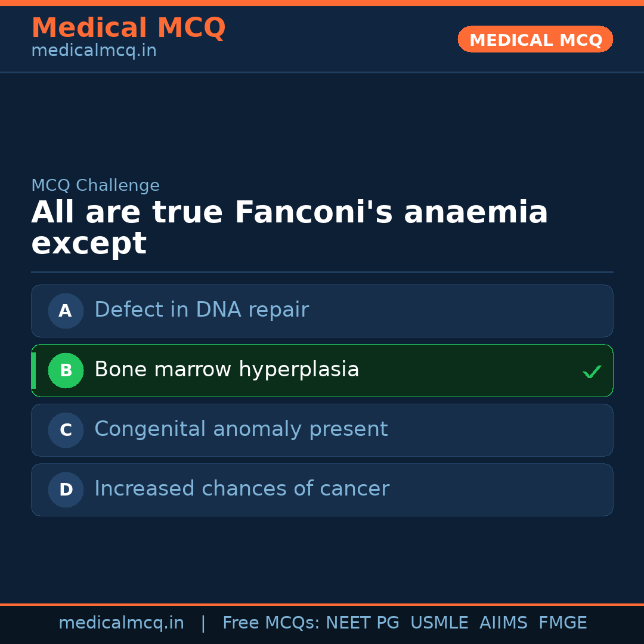
Task: Pick 'Increased chances of cancer' option
Action: tap(241, 489)
